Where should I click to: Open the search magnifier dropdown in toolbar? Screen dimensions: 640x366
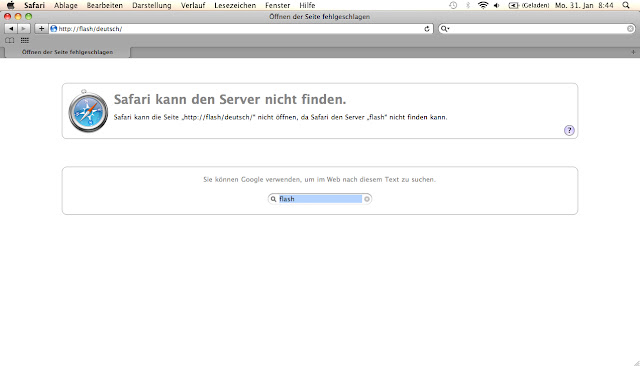tap(445, 29)
